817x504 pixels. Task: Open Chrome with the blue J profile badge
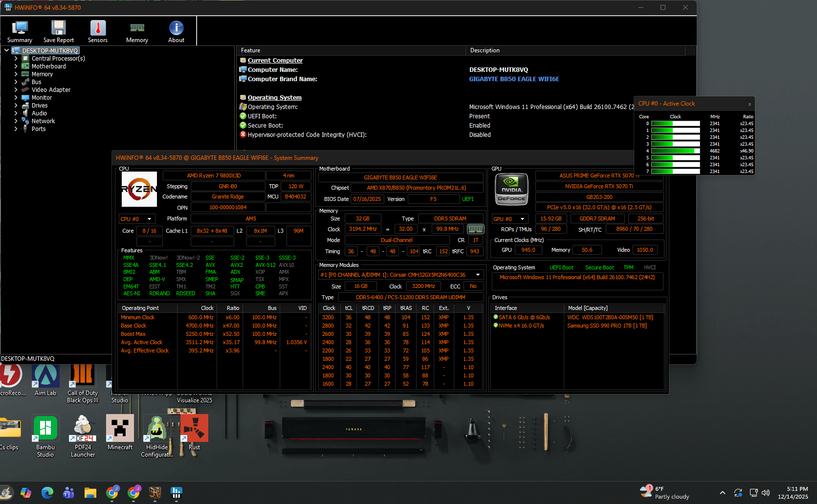tap(112, 493)
